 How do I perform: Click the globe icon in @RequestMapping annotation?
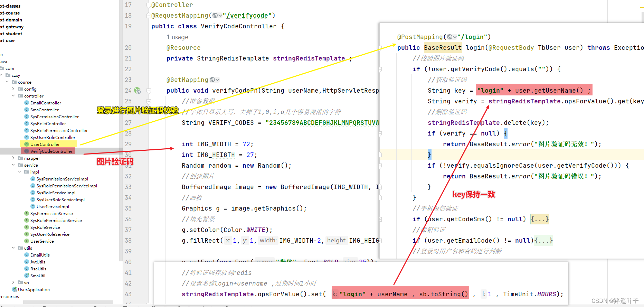215,16
